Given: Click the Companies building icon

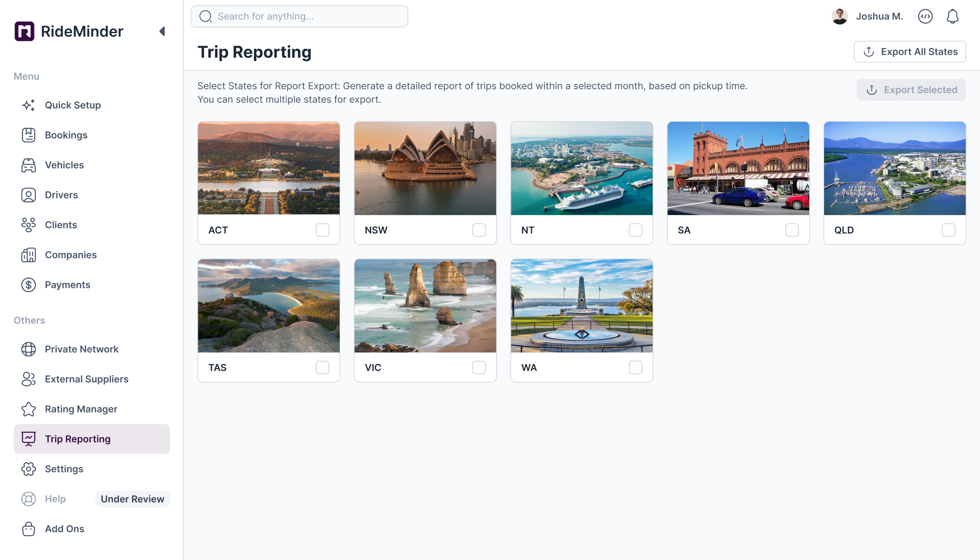Looking at the screenshot, I should (28, 255).
